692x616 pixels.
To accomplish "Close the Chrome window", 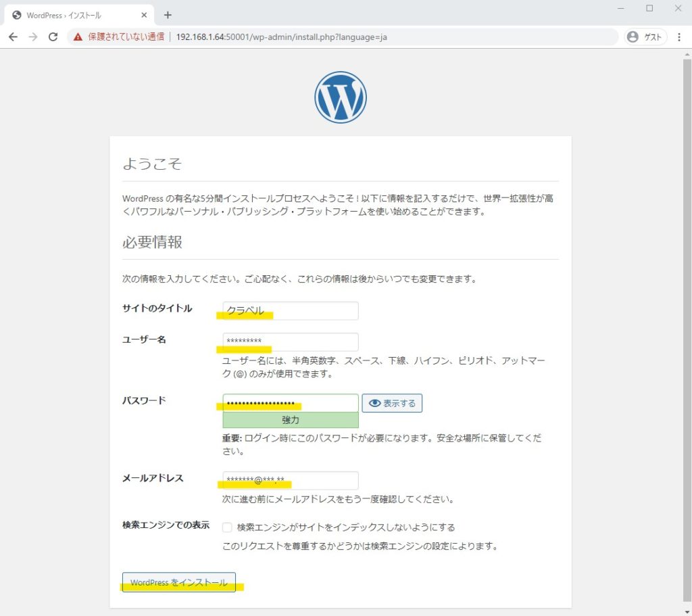I will coord(678,8).
